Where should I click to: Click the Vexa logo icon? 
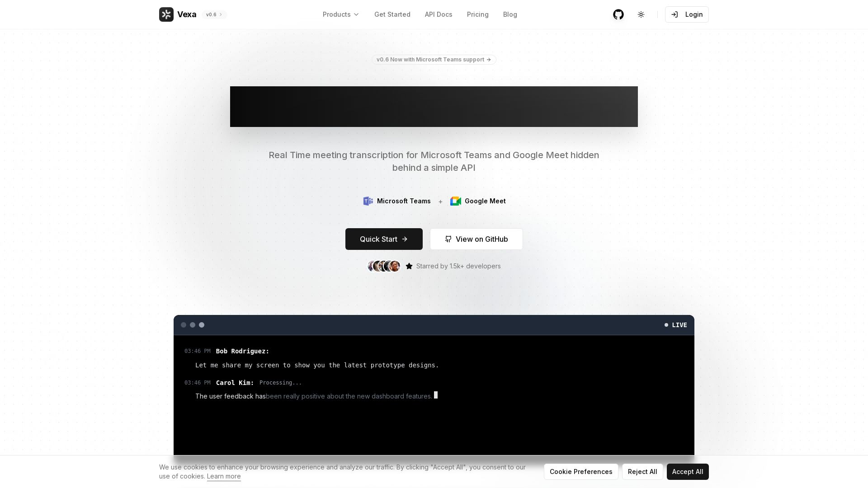[166, 14]
